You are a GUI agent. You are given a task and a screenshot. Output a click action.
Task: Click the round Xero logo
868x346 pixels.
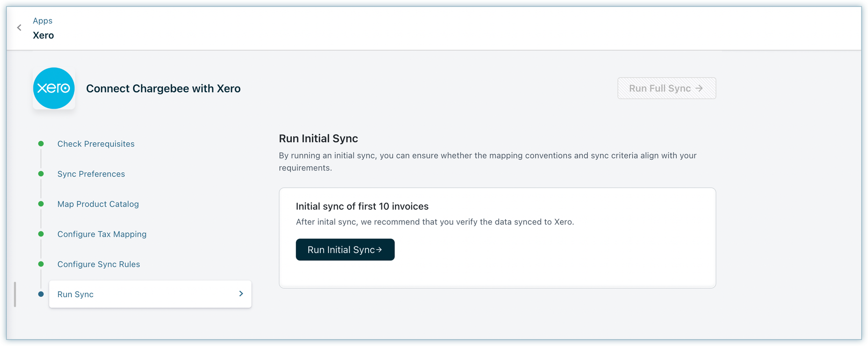[54, 88]
